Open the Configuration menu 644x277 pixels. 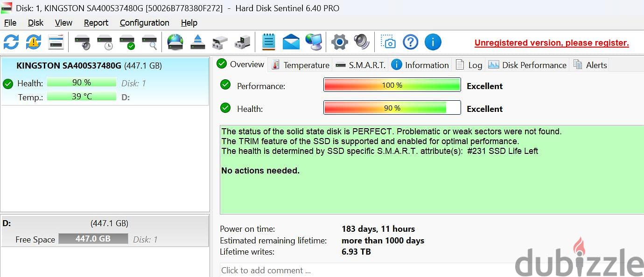pyautogui.click(x=145, y=23)
